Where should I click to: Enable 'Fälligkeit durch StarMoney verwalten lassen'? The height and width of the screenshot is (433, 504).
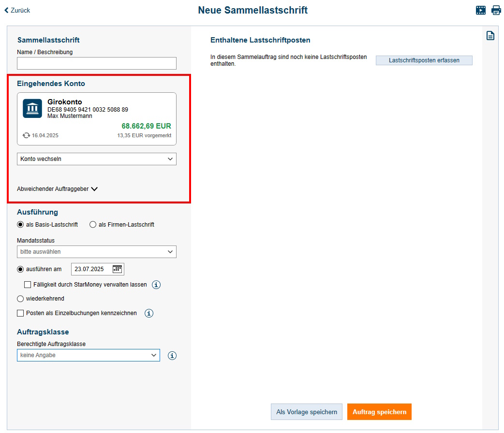tap(28, 285)
